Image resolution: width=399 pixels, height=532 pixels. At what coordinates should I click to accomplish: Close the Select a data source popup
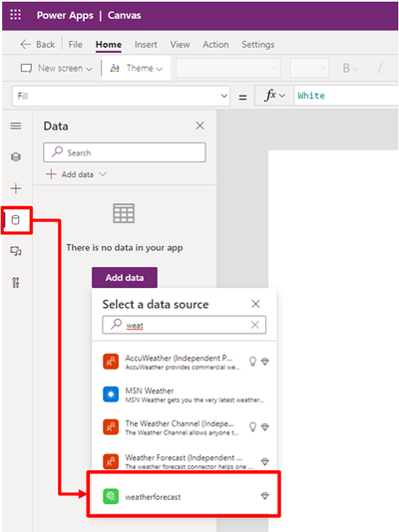coord(255,304)
